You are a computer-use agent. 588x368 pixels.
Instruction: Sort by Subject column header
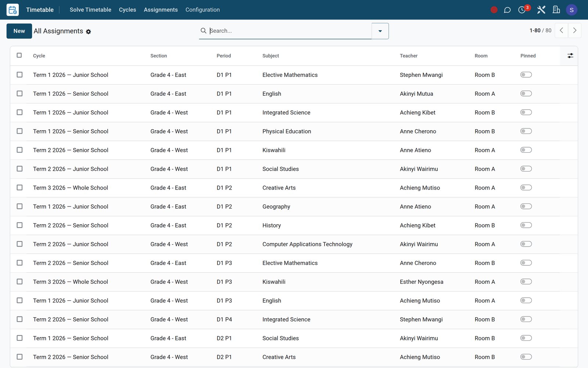click(270, 56)
